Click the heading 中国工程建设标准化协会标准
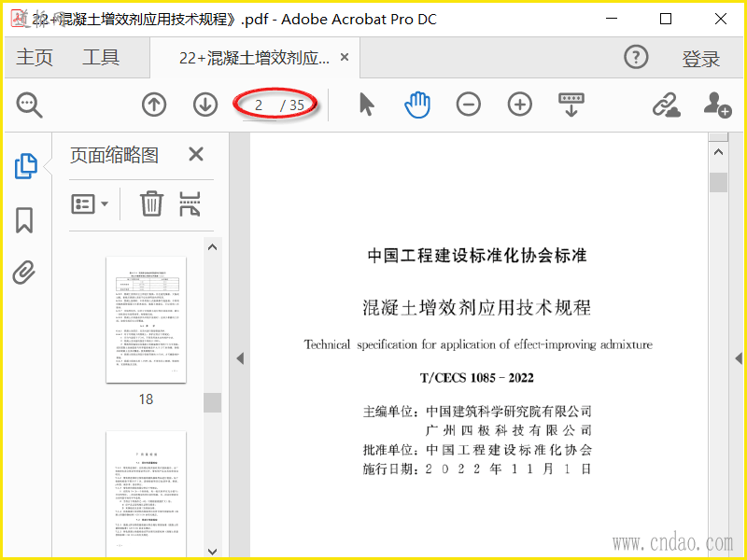The height and width of the screenshot is (560, 747). pyautogui.click(x=477, y=256)
